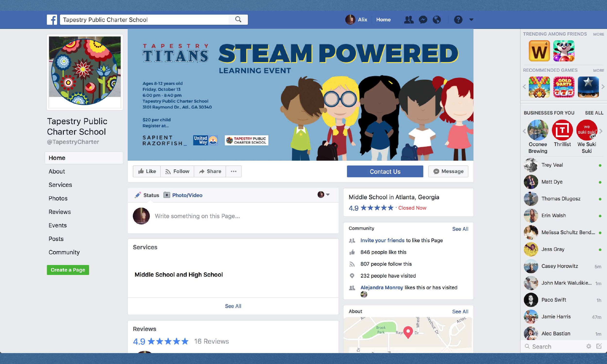Viewport: 607px width, 364px height.
Task: Follow the Tapestry page
Action: tap(177, 171)
